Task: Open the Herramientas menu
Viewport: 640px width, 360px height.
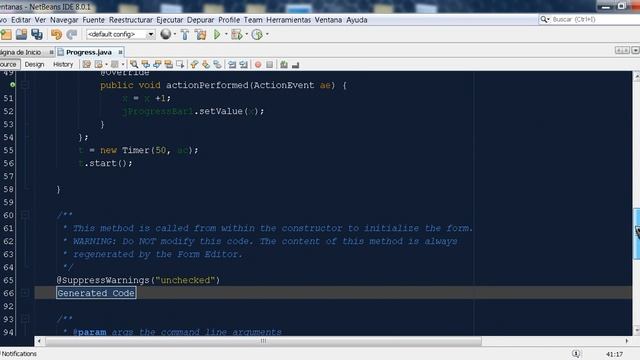Action: tap(288, 20)
